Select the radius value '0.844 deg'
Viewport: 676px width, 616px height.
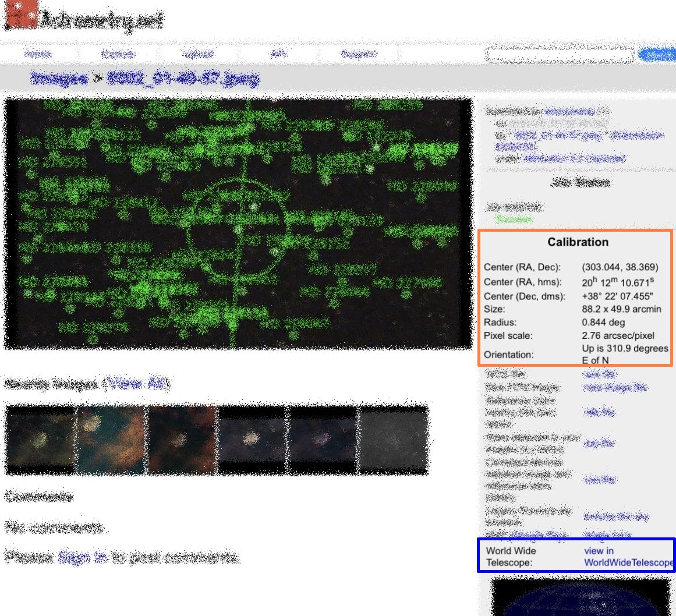(603, 323)
